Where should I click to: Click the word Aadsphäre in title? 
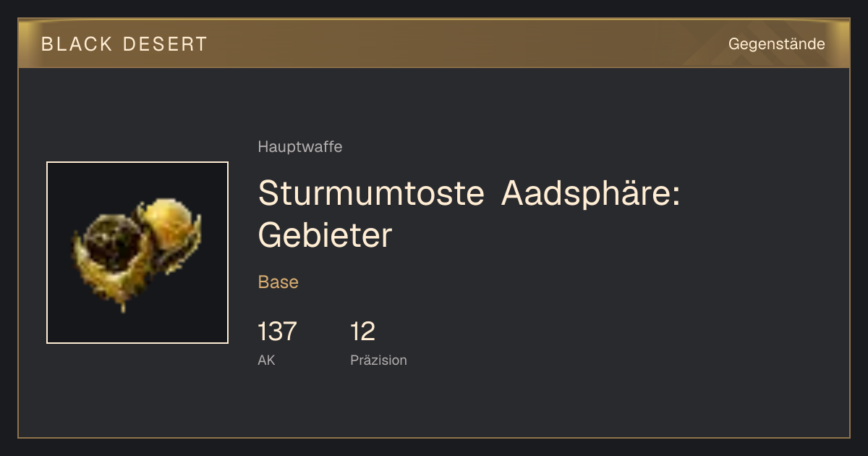click(591, 193)
